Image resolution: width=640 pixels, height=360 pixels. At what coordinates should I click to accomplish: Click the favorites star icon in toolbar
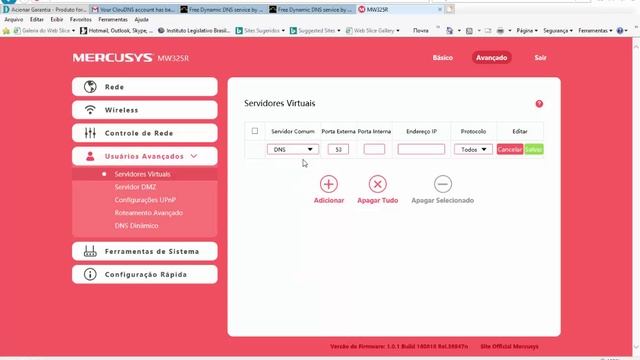tap(6, 31)
